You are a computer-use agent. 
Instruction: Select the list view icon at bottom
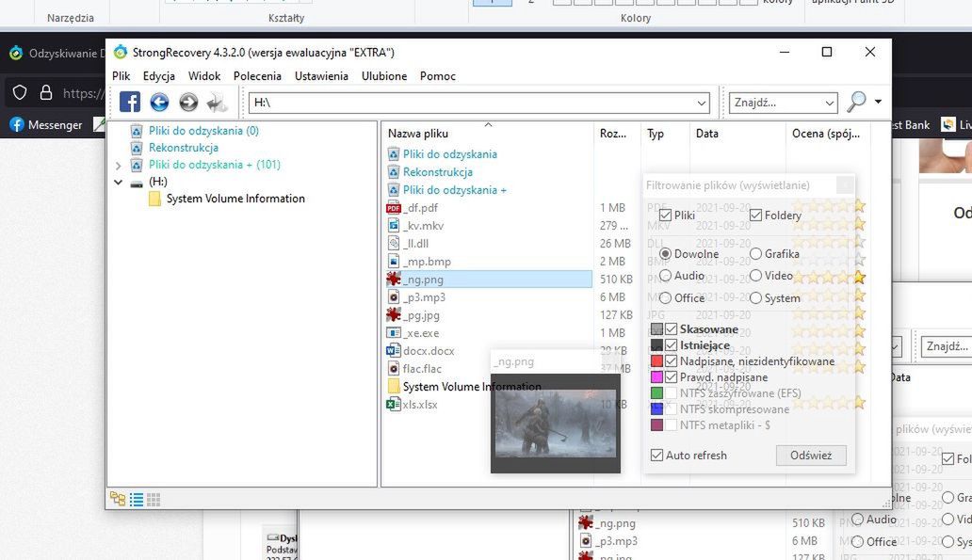(x=137, y=499)
